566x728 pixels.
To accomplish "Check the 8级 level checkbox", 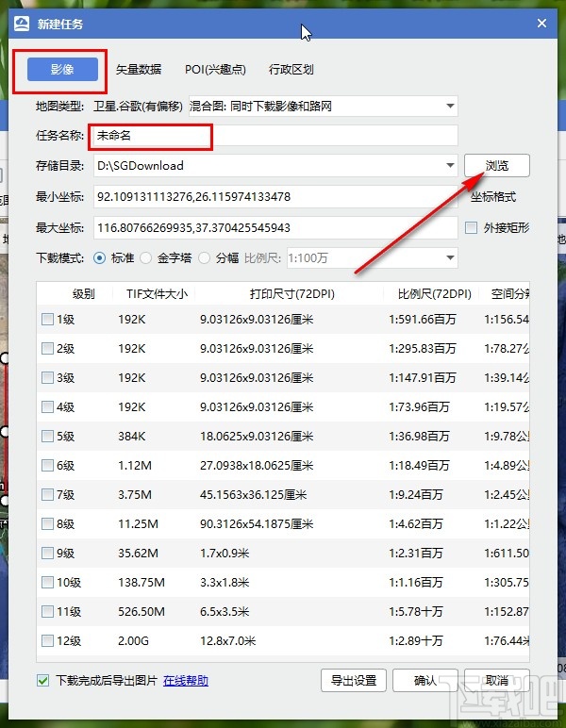I will 47,524.
